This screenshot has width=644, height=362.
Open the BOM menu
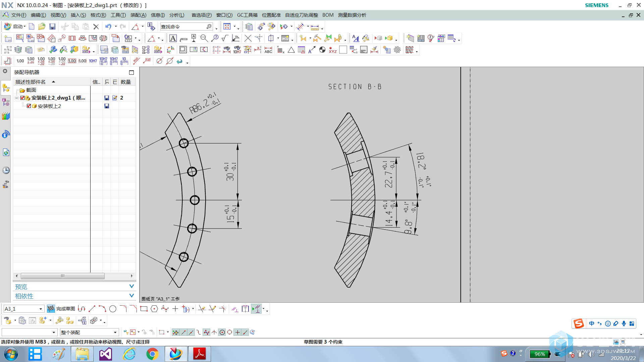pos(328,15)
